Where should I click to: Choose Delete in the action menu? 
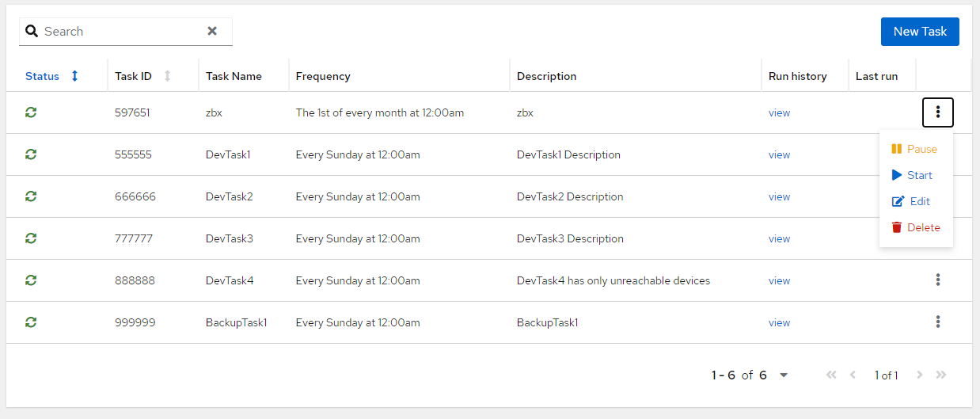[916, 227]
